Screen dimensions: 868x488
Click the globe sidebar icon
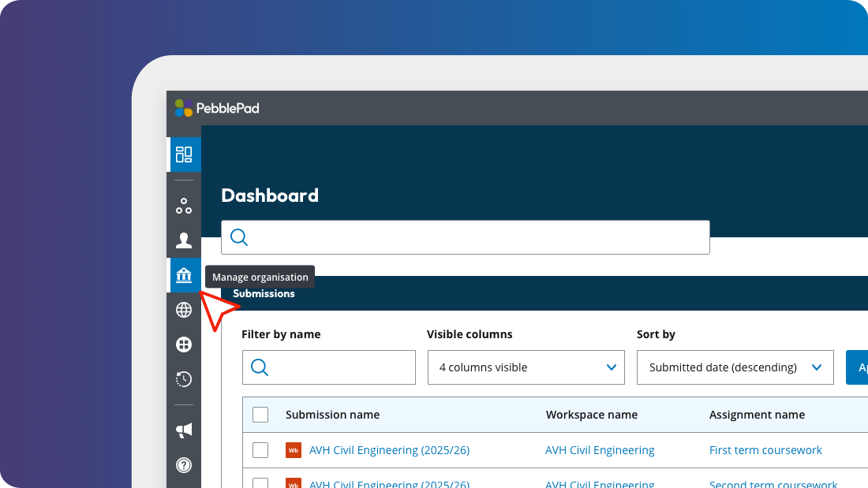point(184,310)
